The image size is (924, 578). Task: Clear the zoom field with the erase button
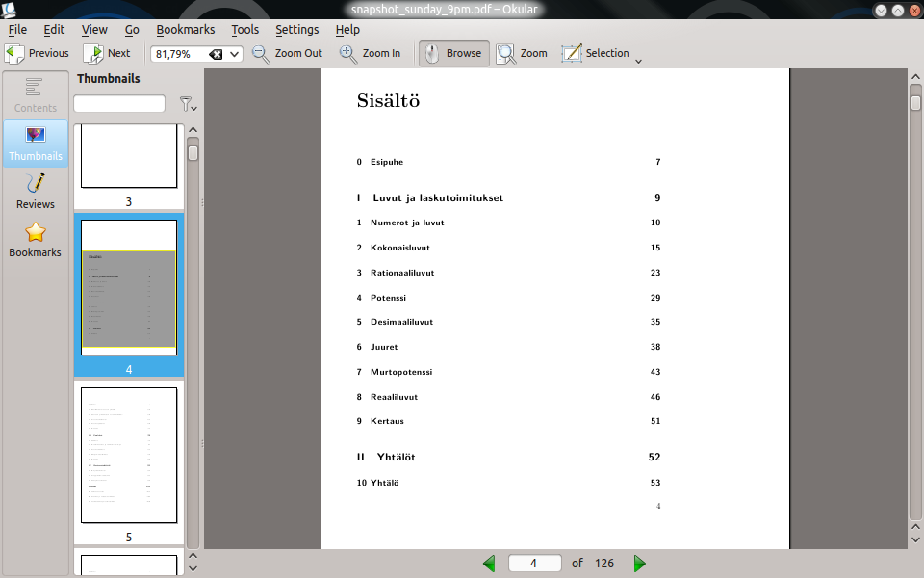pyautogui.click(x=216, y=54)
